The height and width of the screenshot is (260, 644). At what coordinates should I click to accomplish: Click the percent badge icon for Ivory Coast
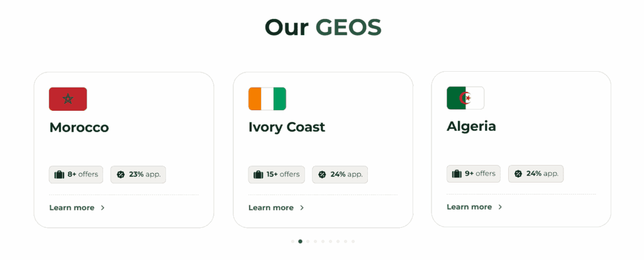(322, 174)
